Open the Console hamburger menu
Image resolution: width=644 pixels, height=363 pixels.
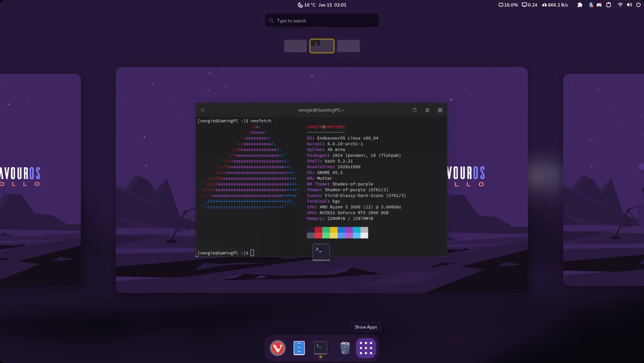pyautogui.click(x=427, y=110)
